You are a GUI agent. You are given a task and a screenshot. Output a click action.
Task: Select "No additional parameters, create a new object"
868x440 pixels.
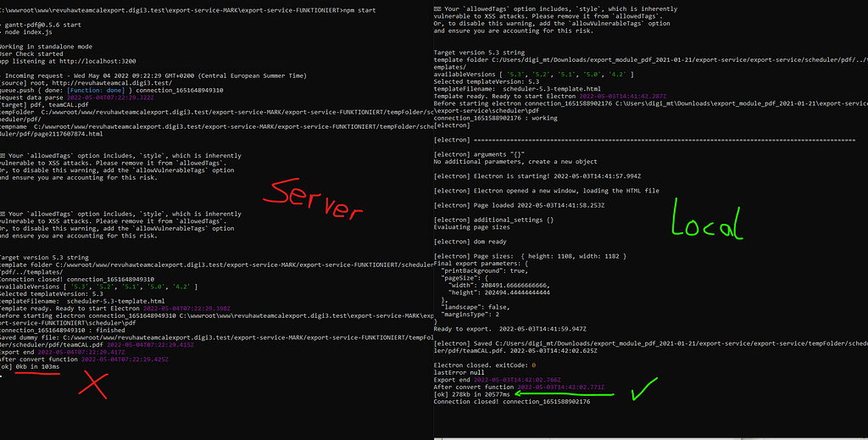point(515,162)
